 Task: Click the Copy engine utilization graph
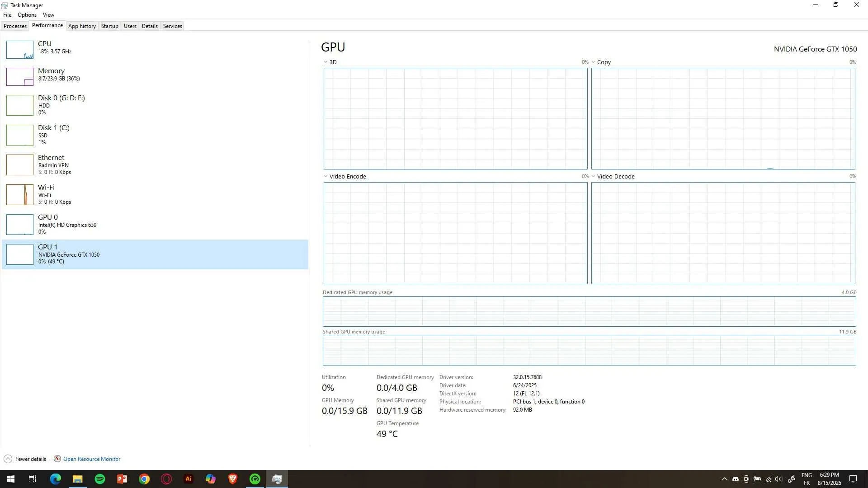723,119
